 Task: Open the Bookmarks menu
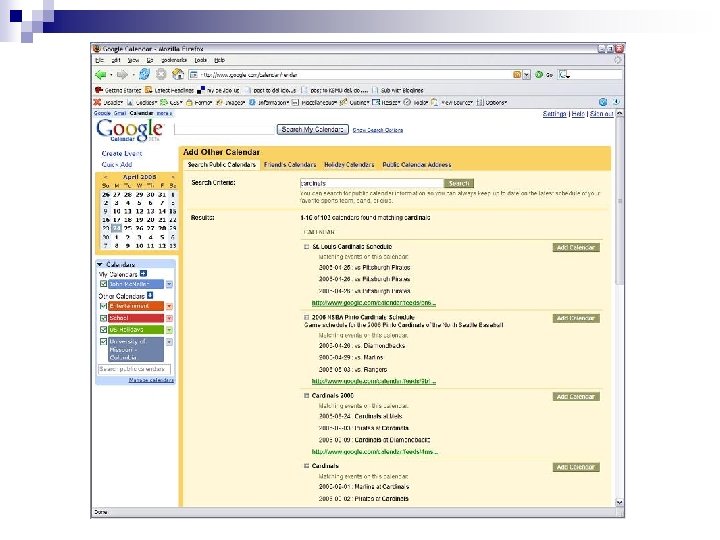[174, 60]
